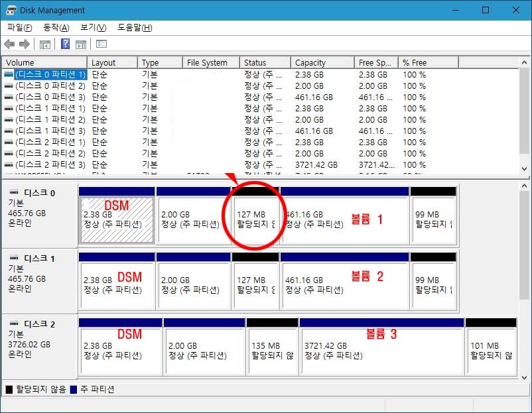Sort list by the Capacity column header
Image resolution: width=532 pixels, height=413 pixels.
pos(322,62)
